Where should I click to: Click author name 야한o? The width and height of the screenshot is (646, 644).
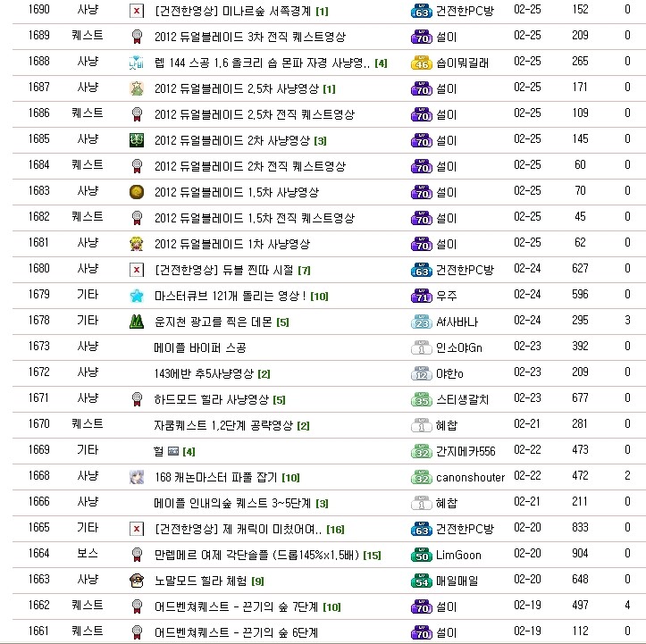[x=449, y=373]
